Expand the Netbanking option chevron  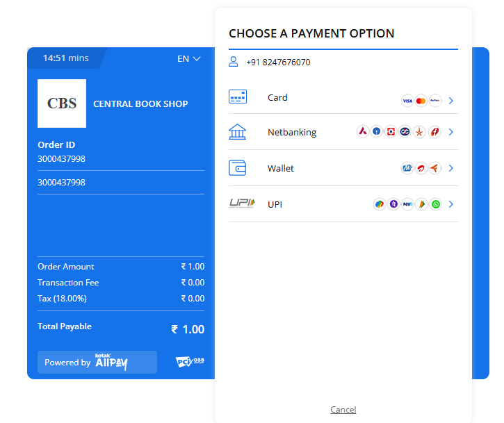[x=451, y=132]
